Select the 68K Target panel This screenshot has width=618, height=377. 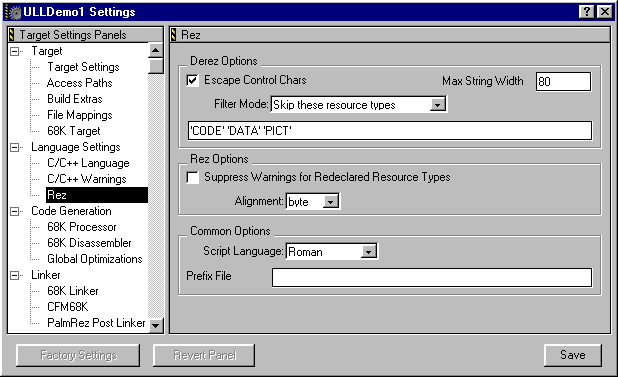[74, 131]
